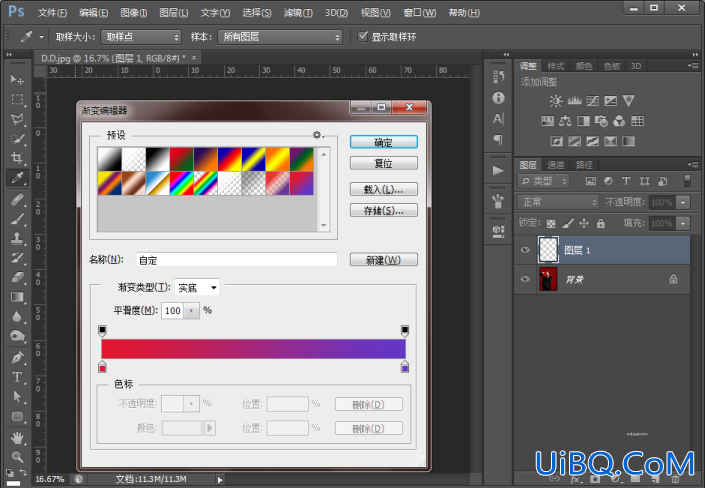Select the History Brush tool
The image size is (705, 488).
[17, 258]
